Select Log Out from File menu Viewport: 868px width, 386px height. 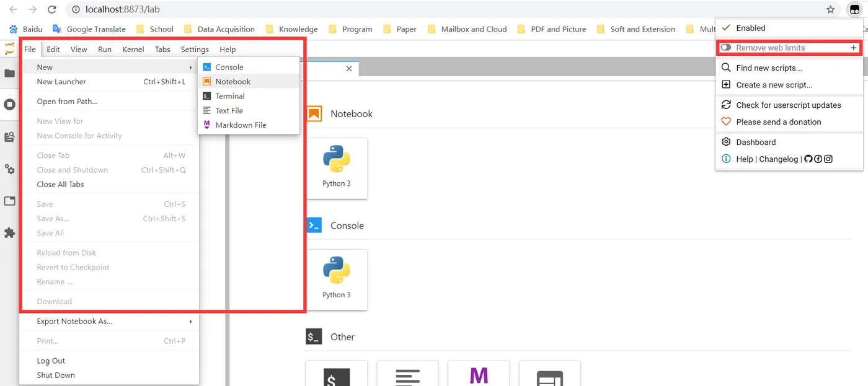[x=109, y=361]
